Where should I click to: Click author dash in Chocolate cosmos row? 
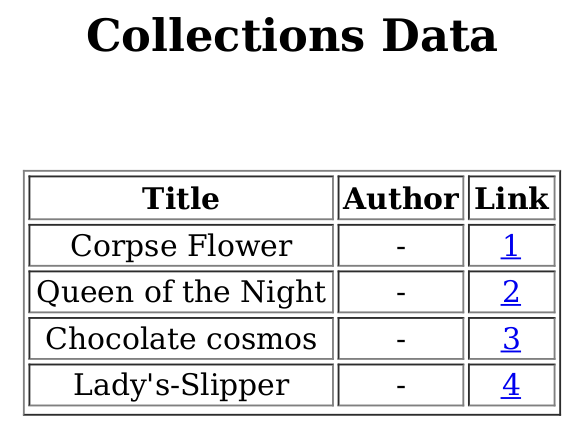(401, 340)
